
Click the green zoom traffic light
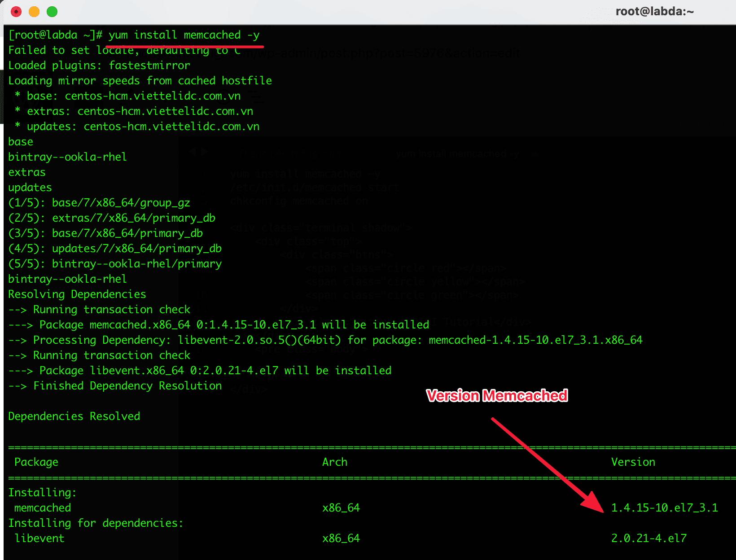(x=52, y=11)
